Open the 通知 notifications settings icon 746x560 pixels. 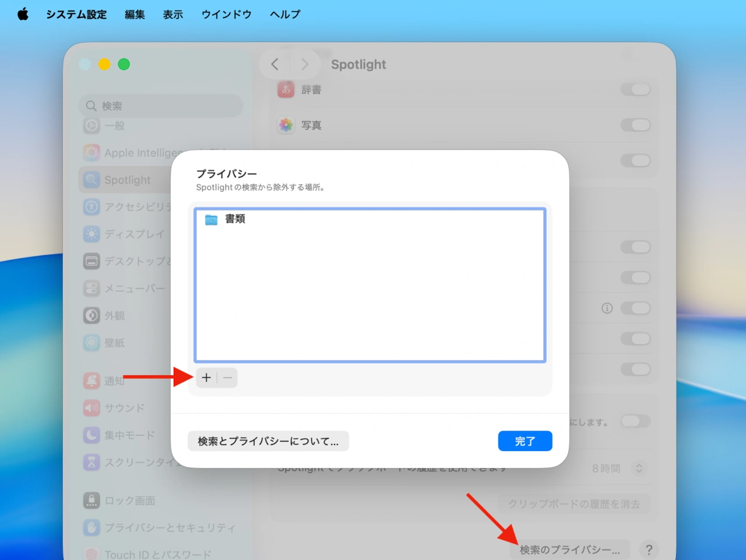(92, 381)
